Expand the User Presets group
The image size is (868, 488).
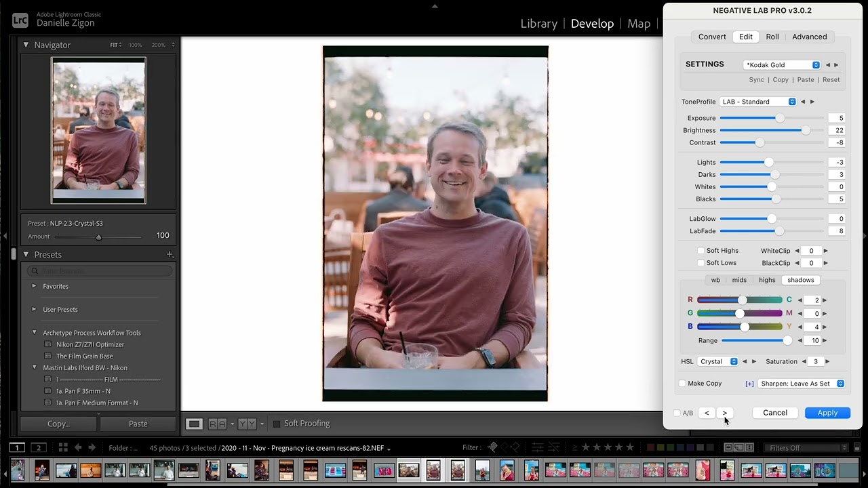point(34,309)
